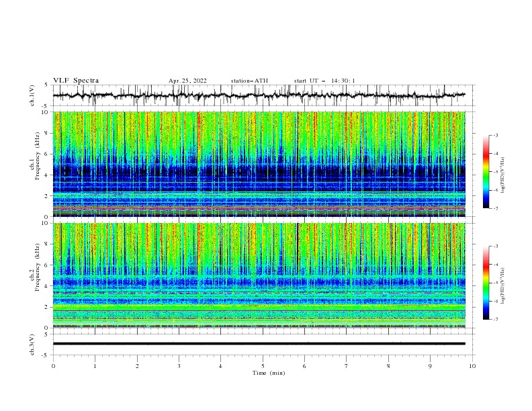The image size is (532, 411).
Task: Click time axis tick label "9"
Action: [430, 366]
